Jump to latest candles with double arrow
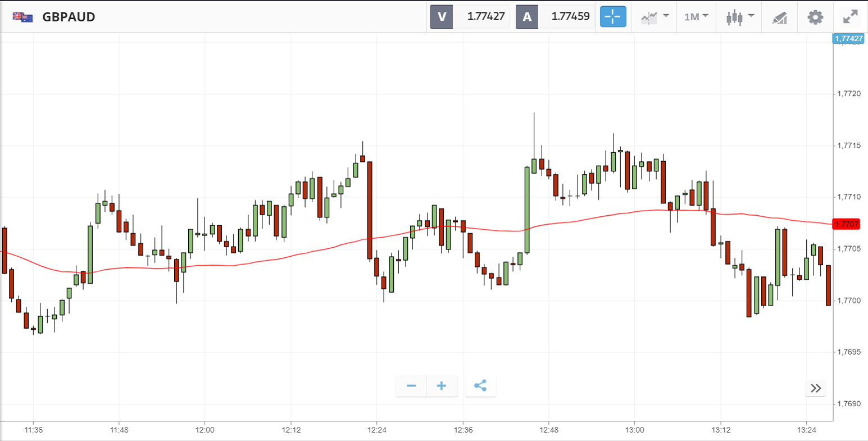Image resolution: width=868 pixels, height=441 pixels. [x=816, y=388]
